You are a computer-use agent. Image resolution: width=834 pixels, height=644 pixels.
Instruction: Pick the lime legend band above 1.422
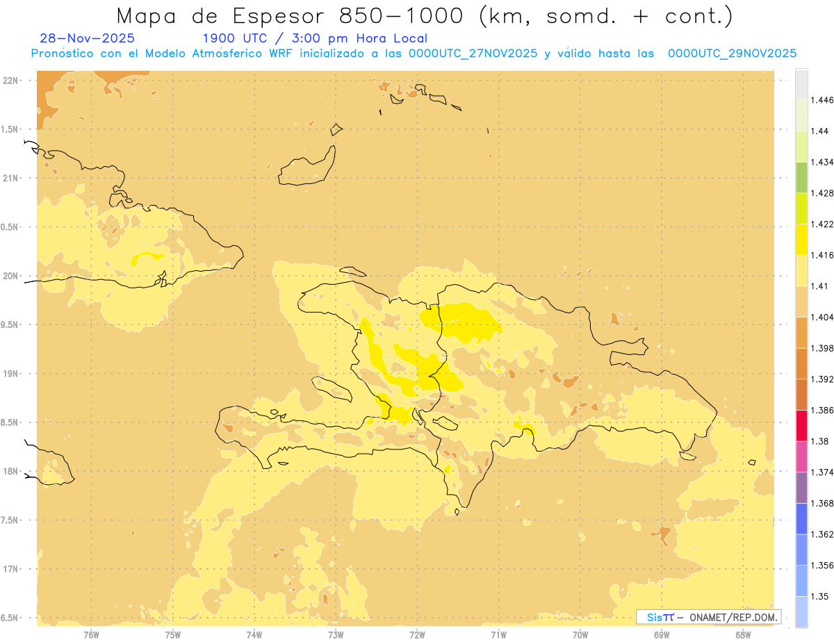tap(801, 208)
